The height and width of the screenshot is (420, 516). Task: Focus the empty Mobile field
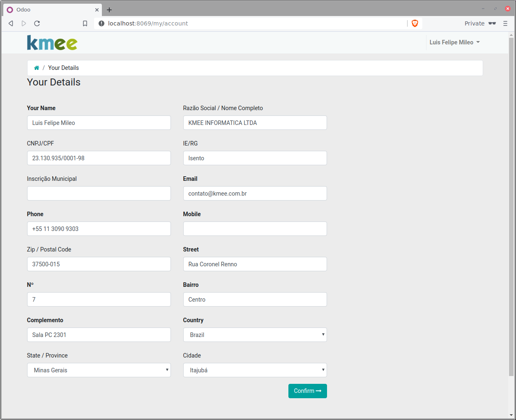(255, 229)
